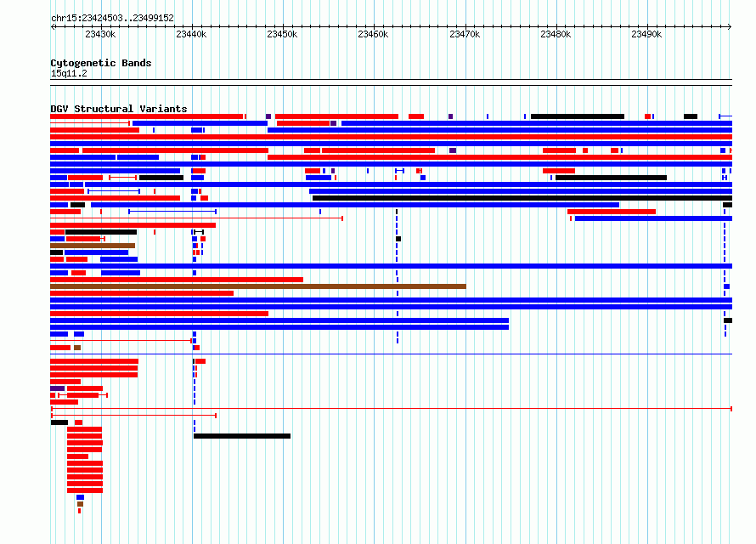Select the 15q11.2 band label
Image resolution: width=756 pixels, height=544 pixels.
click(x=69, y=73)
